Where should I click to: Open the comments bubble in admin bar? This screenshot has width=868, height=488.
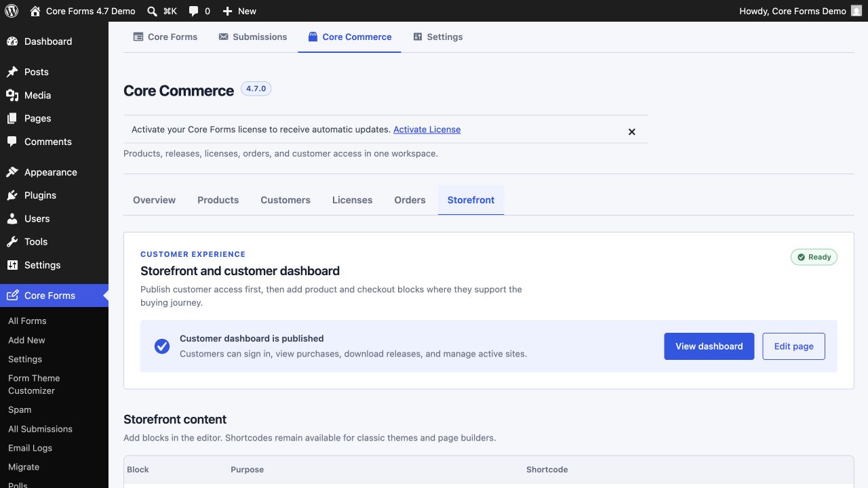[x=199, y=11]
